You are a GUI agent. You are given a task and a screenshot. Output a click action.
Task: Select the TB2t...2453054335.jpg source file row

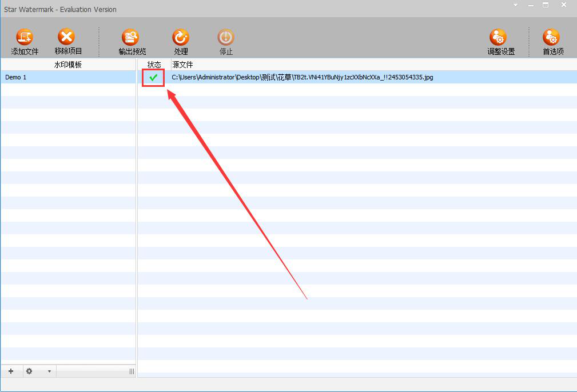pos(357,77)
